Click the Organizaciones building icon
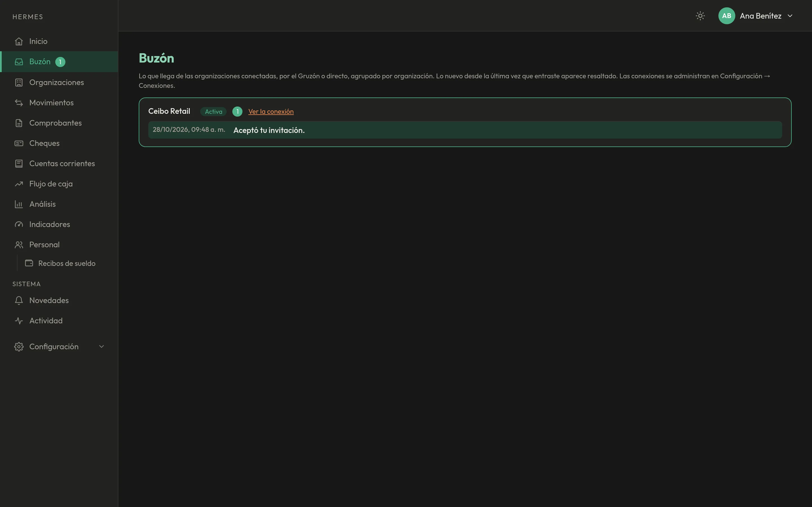The image size is (812, 507). click(x=19, y=83)
